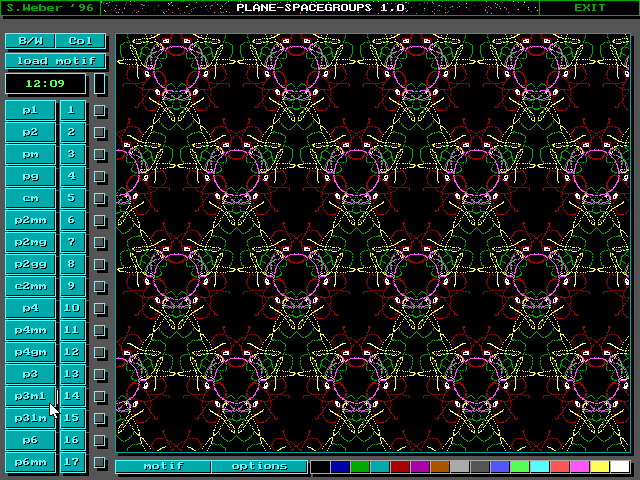The width and height of the screenshot is (640, 480).
Task: Pick the bright green color swatch
Action: (520, 467)
